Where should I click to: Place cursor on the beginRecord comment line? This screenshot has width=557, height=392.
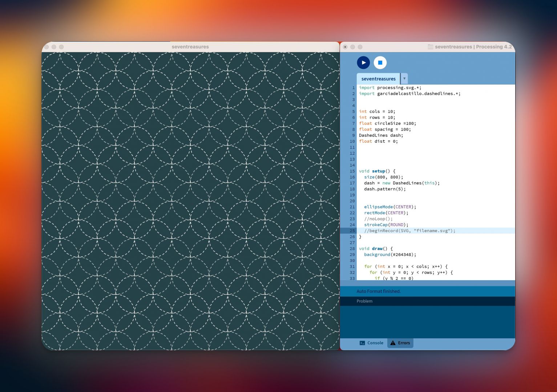[x=409, y=231]
